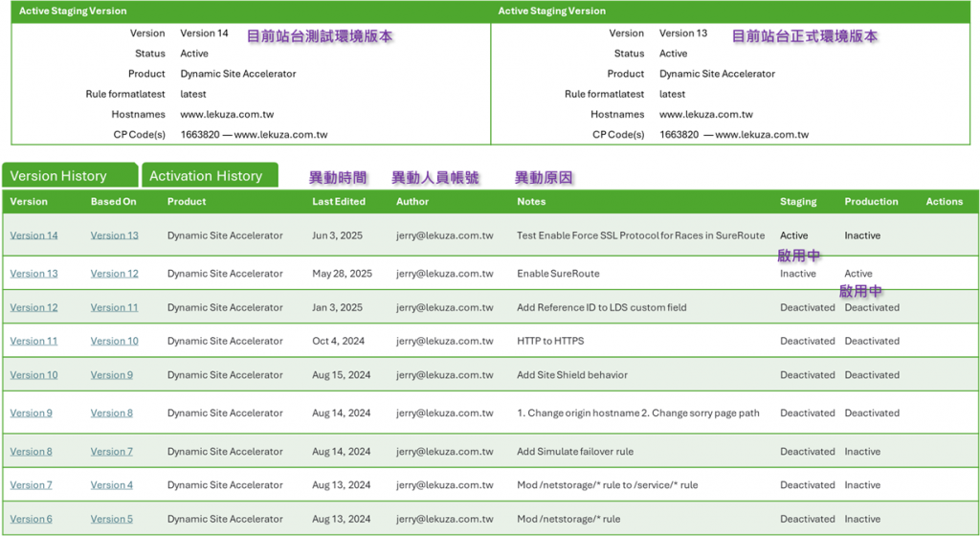Viewport: 980px width, 536px height.
Task: Open Version 7 link in Version 8's row
Action: pyautogui.click(x=112, y=452)
